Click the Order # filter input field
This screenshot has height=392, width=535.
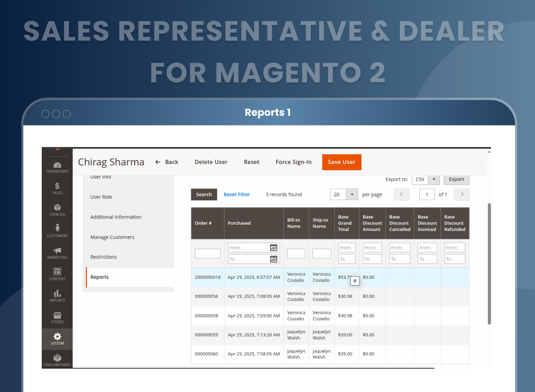pyautogui.click(x=207, y=254)
